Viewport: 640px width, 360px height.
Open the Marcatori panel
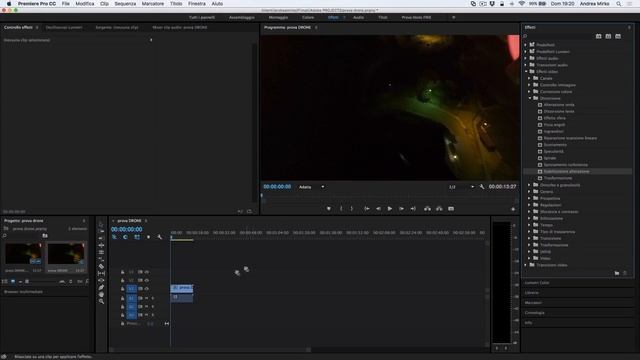click(533, 303)
